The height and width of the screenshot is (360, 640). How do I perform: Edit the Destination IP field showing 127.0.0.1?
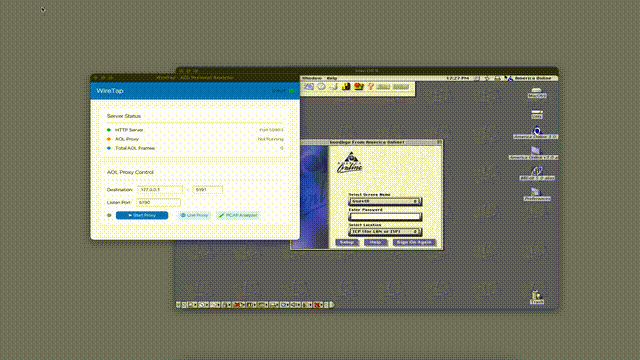pyautogui.click(x=160, y=190)
